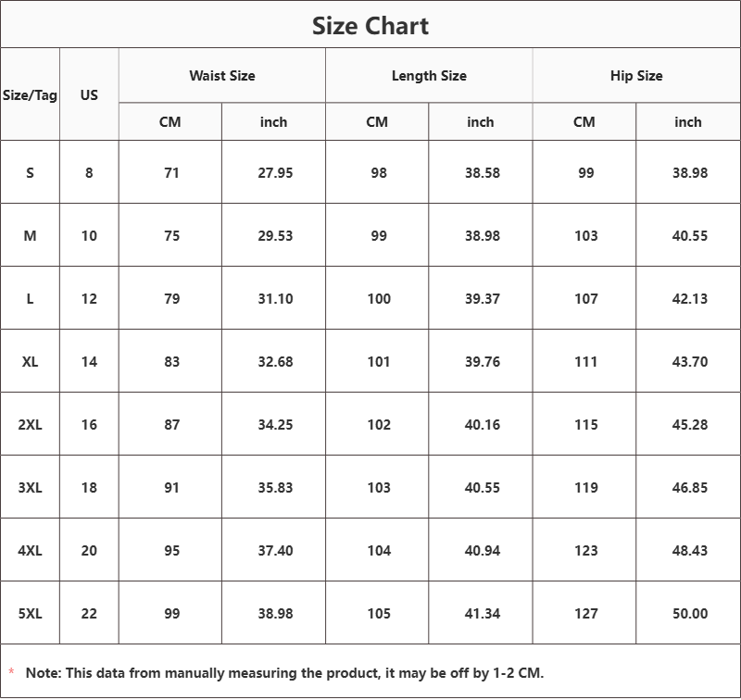
Task: Click the 101 CM length cell
Action: click(379, 362)
